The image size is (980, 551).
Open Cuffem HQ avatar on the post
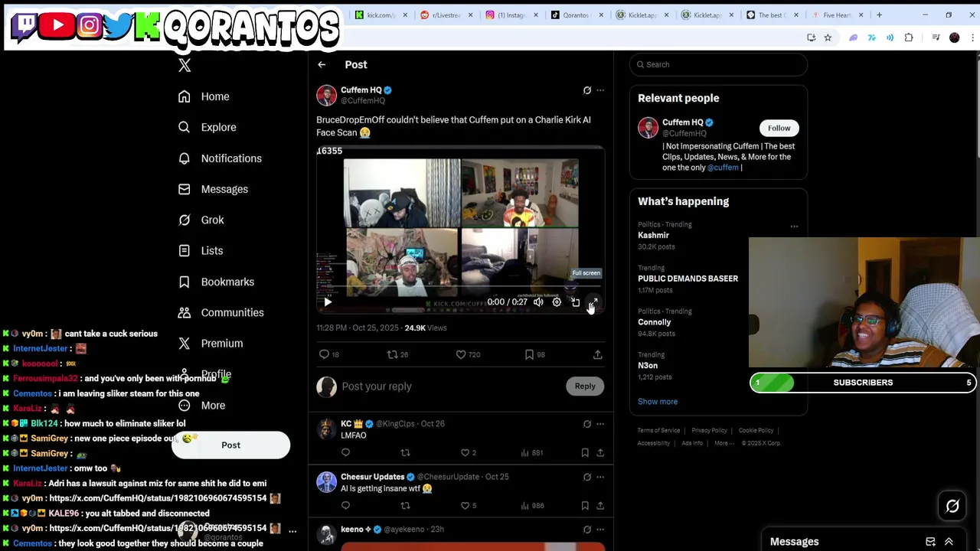tap(327, 95)
